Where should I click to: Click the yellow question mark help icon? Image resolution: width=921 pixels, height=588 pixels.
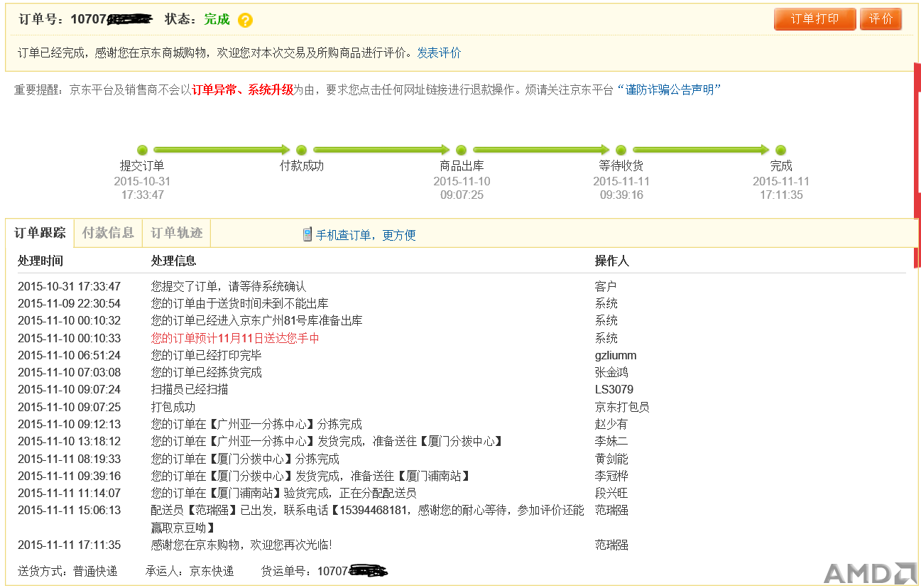(x=245, y=20)
